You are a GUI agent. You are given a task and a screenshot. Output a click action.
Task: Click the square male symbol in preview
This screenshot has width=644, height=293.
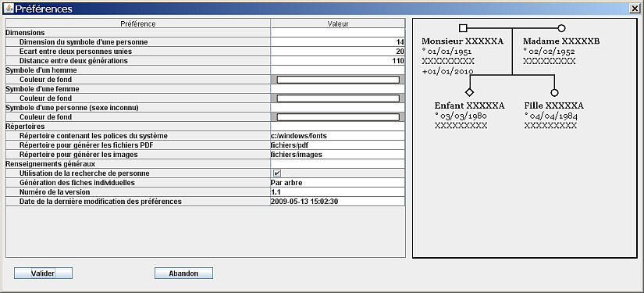click(463, 28)
